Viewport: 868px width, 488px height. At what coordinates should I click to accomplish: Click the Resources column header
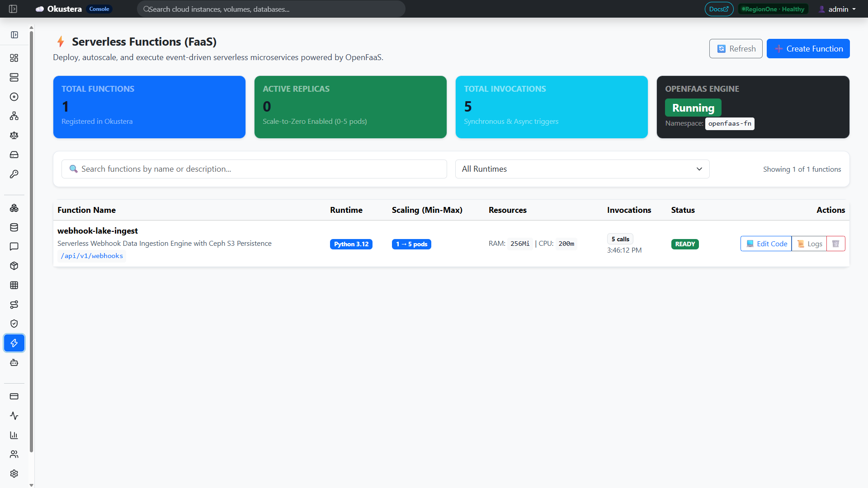(x=508, y=210)
